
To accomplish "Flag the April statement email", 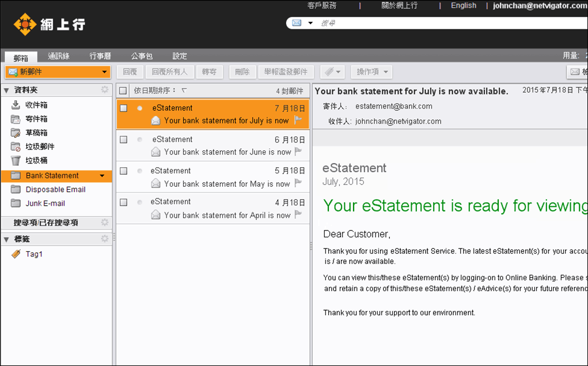I will [298, 215].
